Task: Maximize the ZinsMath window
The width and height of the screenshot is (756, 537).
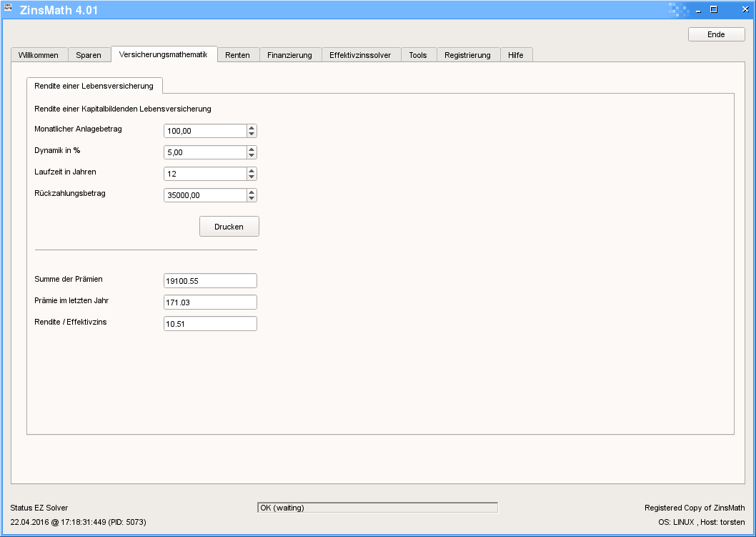Action: click(713, 10)
